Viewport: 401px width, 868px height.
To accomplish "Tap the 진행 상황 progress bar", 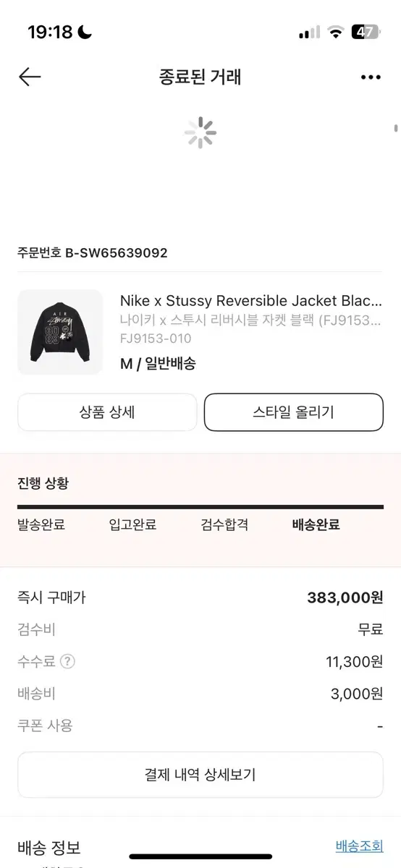I will (x=200, y=507).
